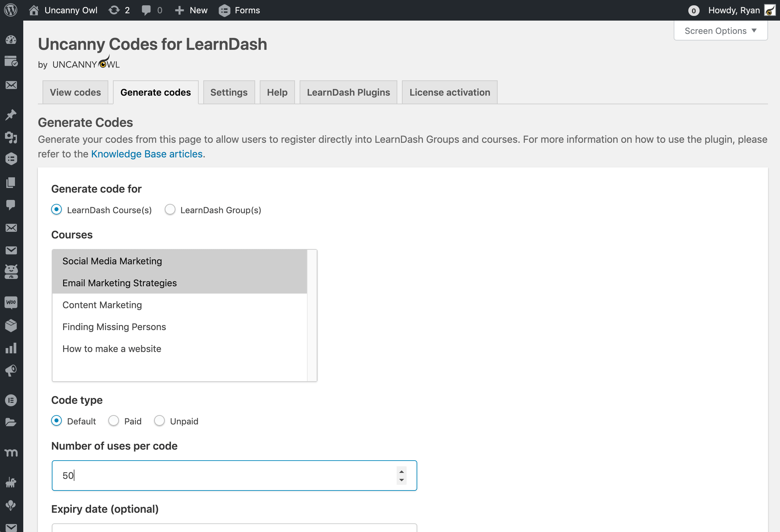Click the WordPress logo icon

click(x=11, y=10)
